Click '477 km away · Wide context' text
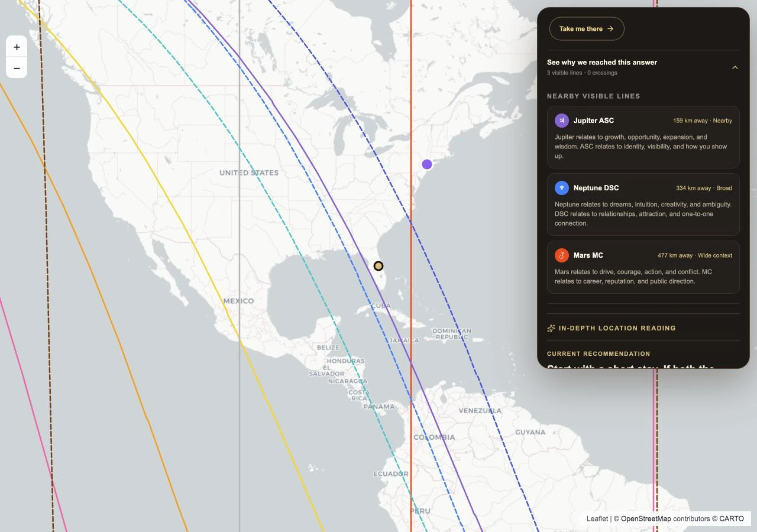 pyautogui.click(x=695, y=255)
